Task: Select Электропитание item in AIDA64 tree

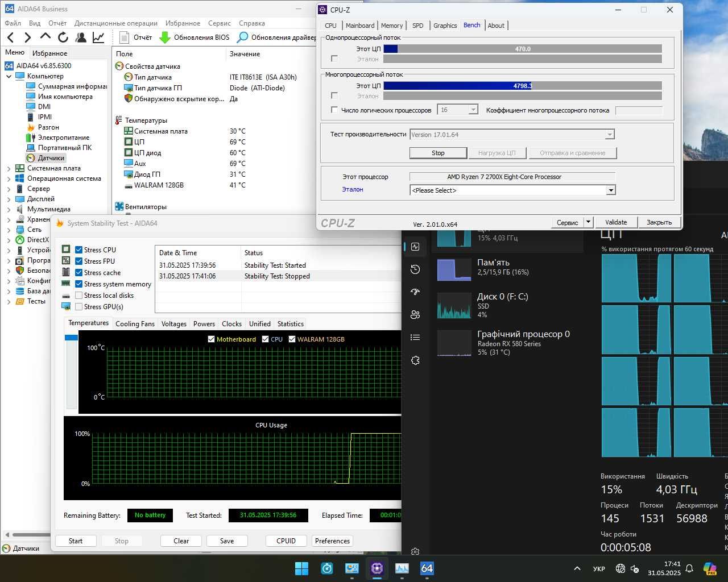Action: tap(57, 138)
